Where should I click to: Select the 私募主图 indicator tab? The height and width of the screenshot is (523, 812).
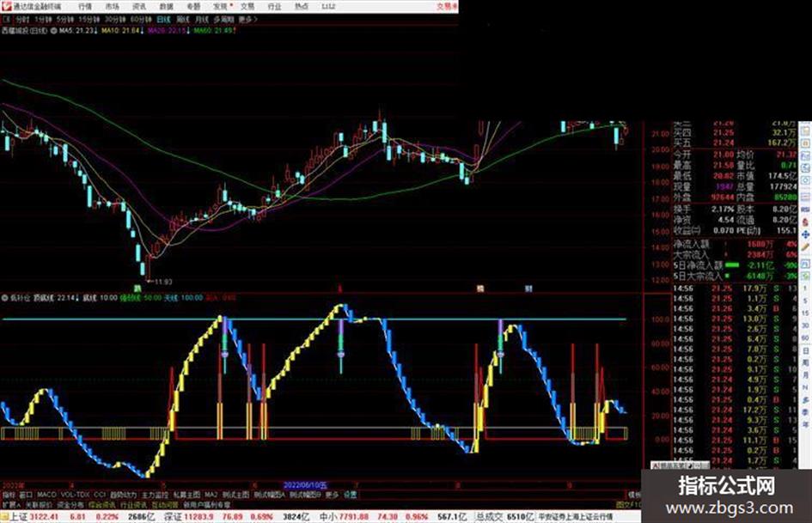(x=187, y=495)
